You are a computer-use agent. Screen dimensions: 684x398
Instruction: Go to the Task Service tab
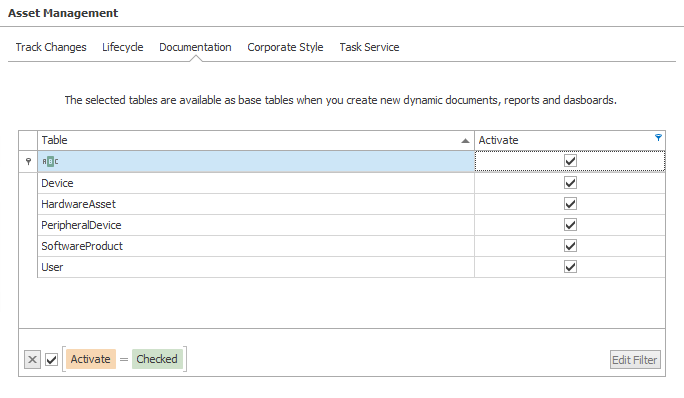[369, 47]
